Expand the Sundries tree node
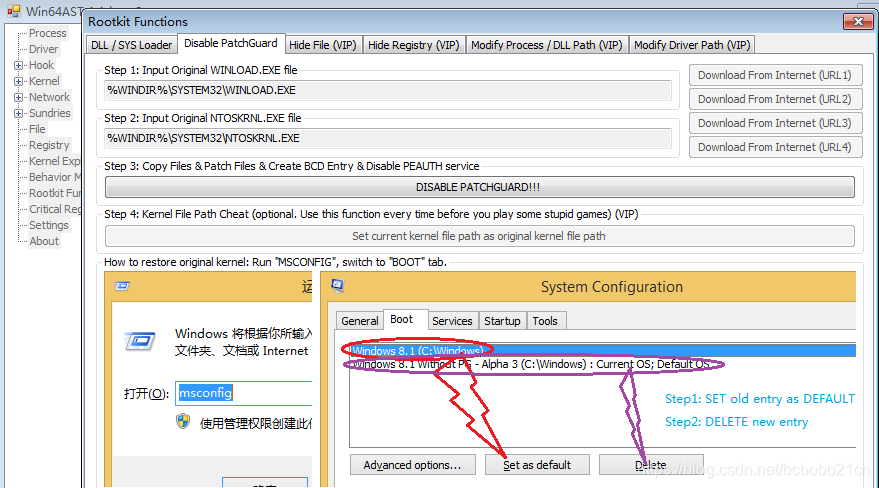879x488 pixels. (18, 113)
